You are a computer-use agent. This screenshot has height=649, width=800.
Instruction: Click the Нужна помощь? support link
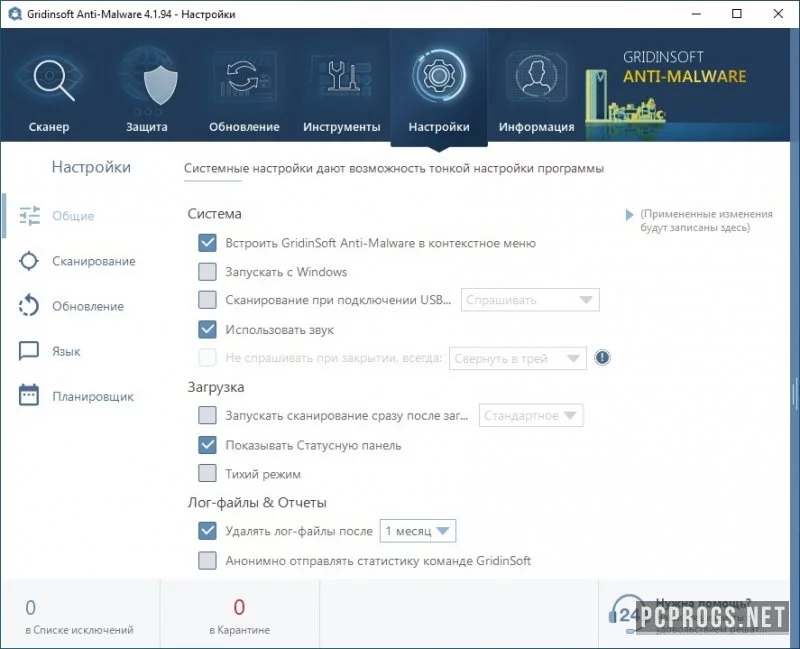tap(703, 603)
